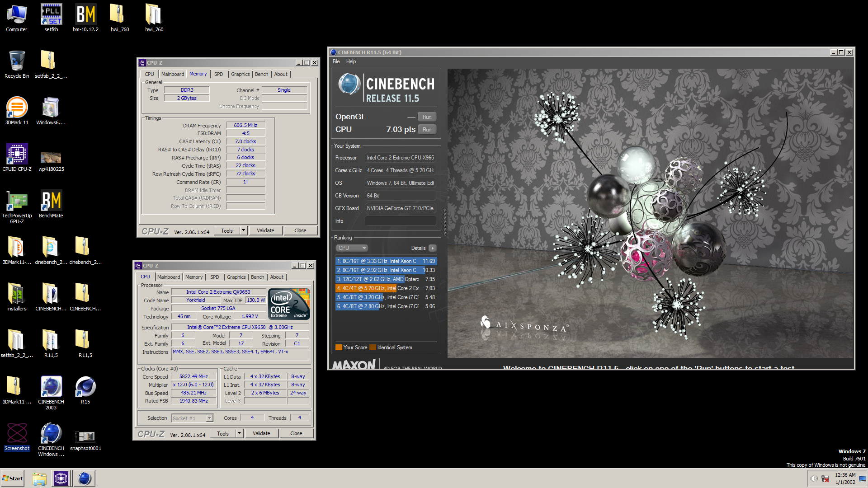Switch to Cinebench via the taskbar icon
Image resolution: width=868 pixels, height=488 pixels.
click(85, 479)
